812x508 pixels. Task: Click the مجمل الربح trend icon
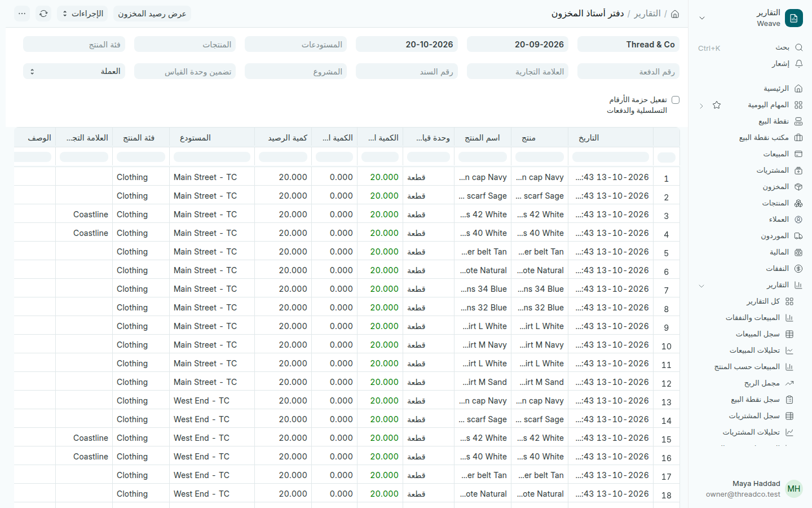click(789, 383)
